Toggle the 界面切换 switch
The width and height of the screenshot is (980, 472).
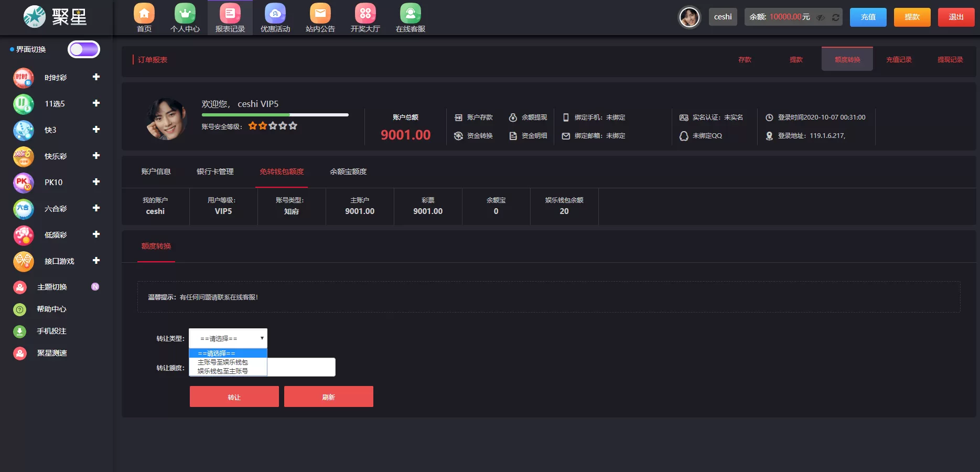[84, 49]
